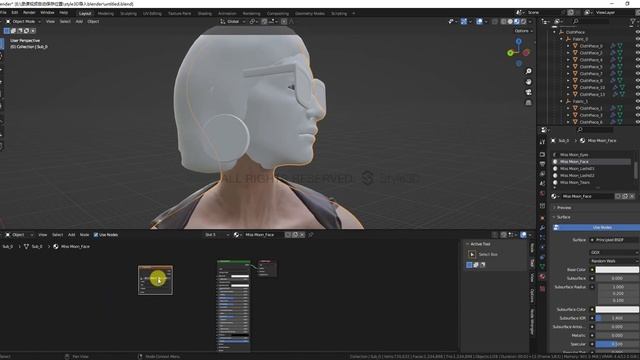Click the transform pivot point icon in header
Image resolution: width=640 pixels, height=360 pixels.
point(253,21)
